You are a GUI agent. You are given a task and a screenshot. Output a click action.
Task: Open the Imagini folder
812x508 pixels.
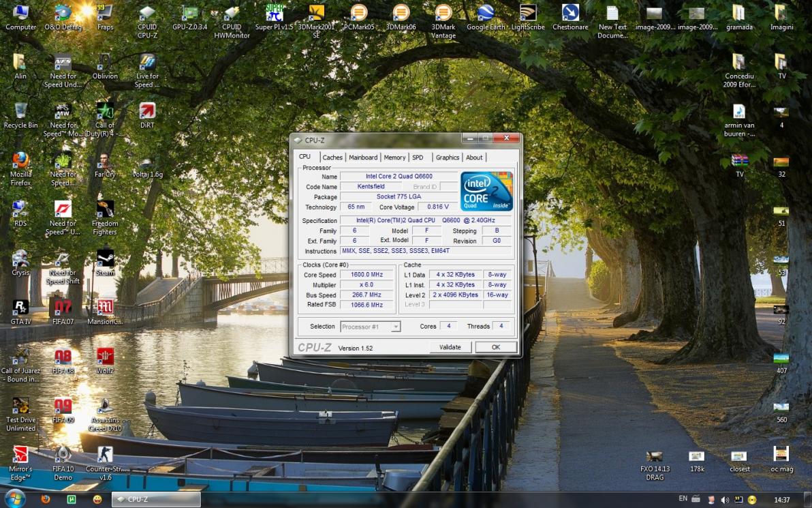(781, 17)
